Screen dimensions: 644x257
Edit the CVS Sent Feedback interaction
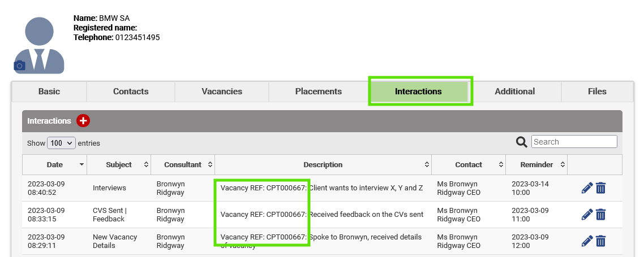[587, 215]
